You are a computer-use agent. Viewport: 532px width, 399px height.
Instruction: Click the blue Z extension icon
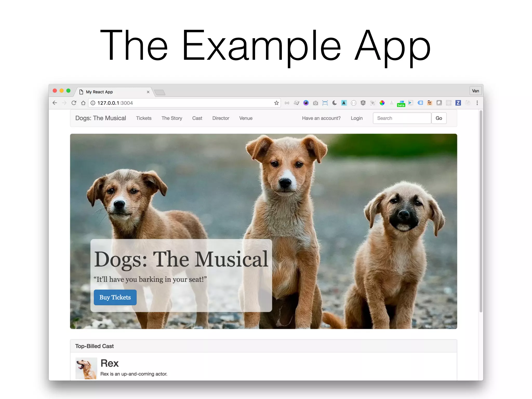[458, 103]
